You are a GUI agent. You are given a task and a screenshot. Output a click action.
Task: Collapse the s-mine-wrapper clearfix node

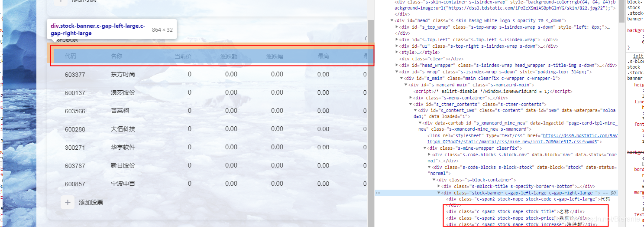(x=425, y=148)
